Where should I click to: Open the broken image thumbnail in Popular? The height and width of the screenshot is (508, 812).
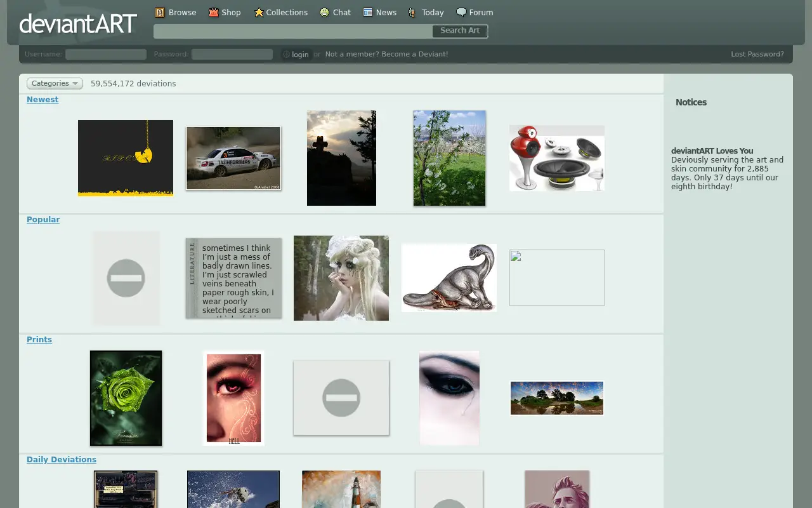[x=557, y=278]
